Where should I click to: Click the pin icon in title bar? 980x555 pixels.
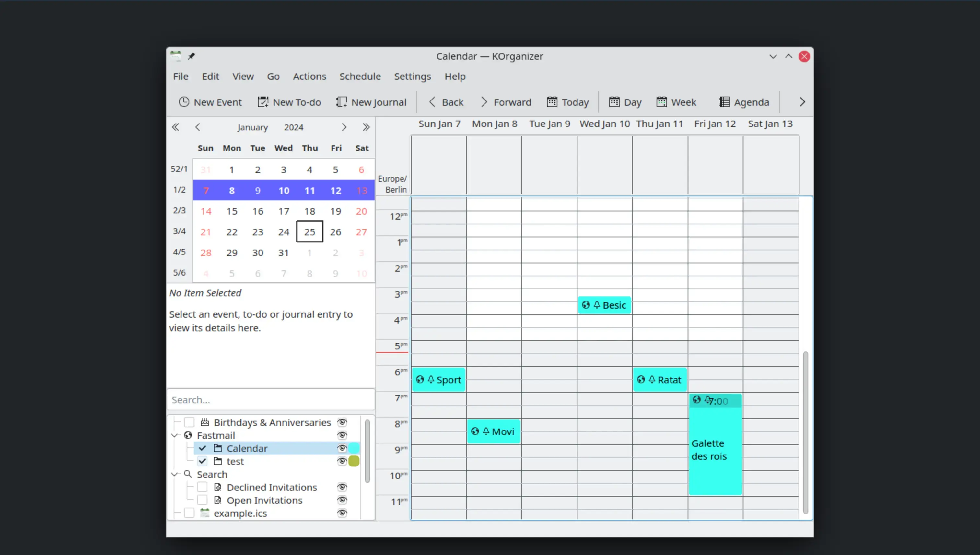point(191,56)
